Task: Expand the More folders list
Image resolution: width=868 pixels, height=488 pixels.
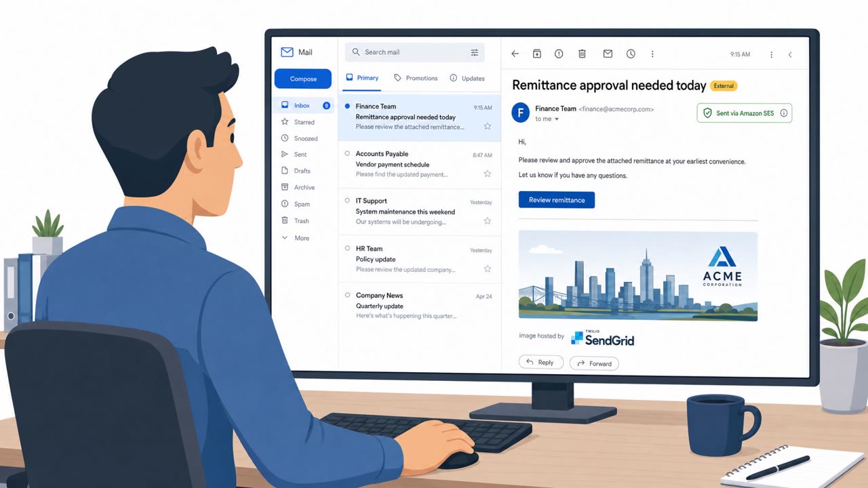Action: pyautogui.click(x=296, y=239)
